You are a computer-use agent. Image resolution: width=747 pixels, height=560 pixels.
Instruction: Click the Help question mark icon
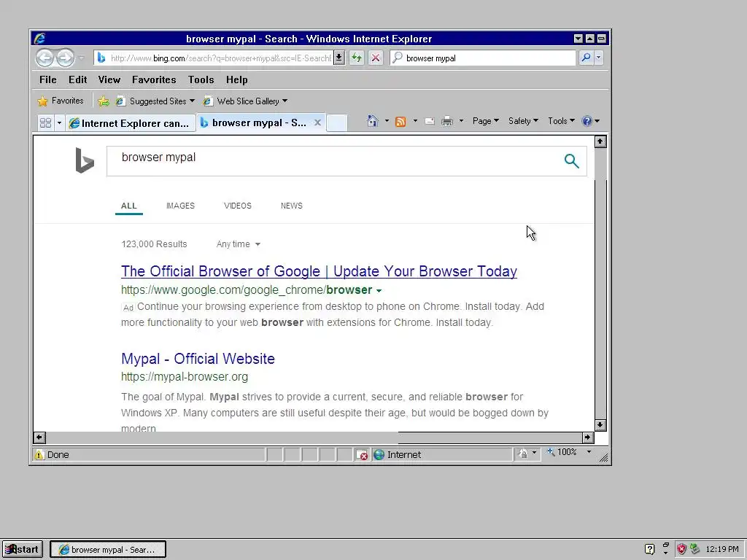click(587, 121)
